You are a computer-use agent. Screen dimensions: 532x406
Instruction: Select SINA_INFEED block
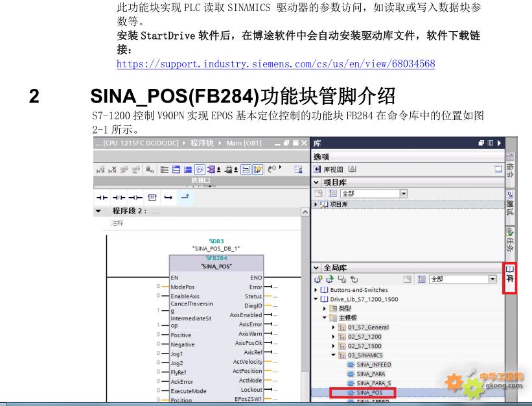[x=373, y=364]
